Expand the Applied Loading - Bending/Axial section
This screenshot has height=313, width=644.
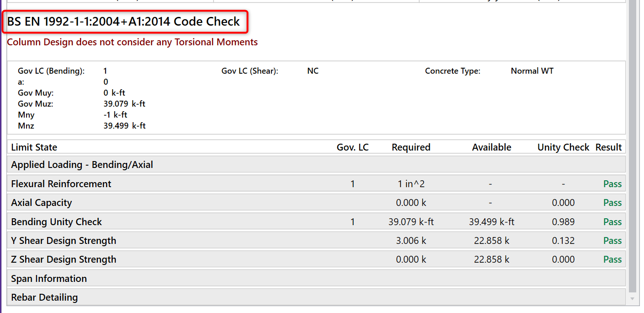(x=82, y=165)
